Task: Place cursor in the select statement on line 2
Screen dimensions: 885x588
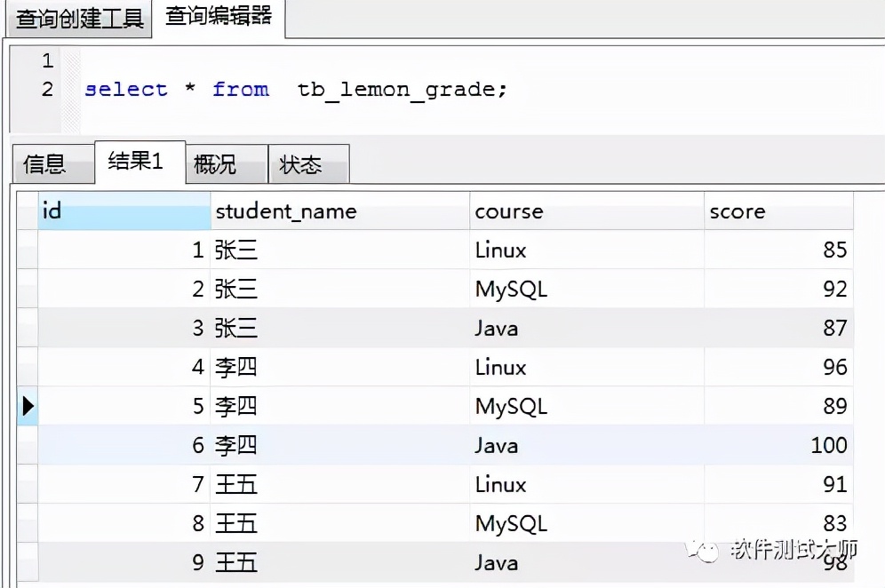Action: (295, 90)
